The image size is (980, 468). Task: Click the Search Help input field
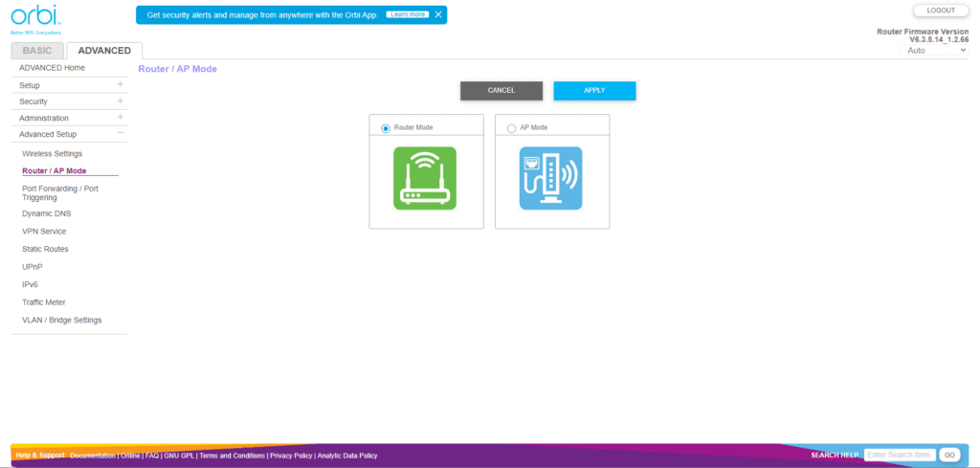(899, 455)
